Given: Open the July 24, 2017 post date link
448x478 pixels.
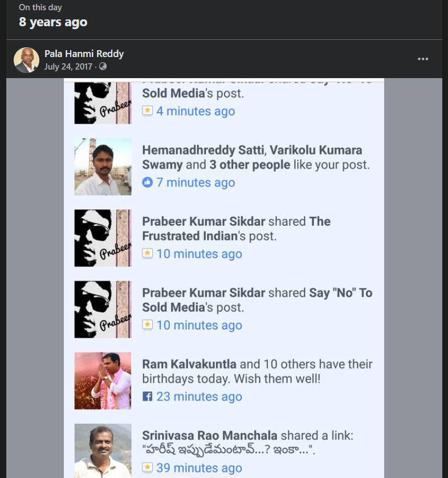Looking at the screenshot, I should [68, 67].
